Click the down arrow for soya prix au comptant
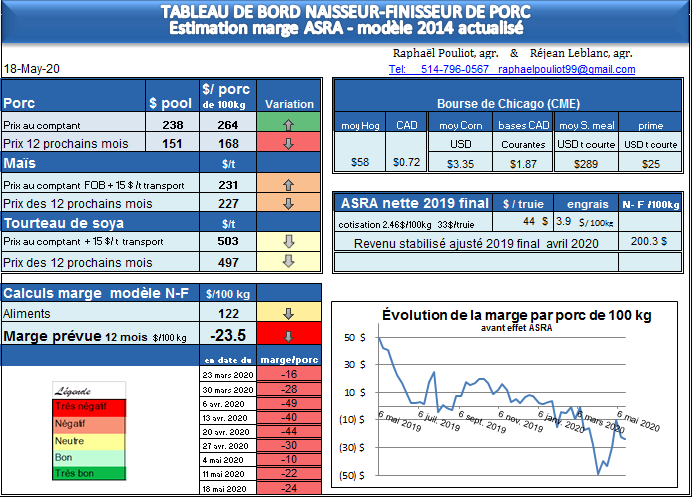 pos(289,241)
